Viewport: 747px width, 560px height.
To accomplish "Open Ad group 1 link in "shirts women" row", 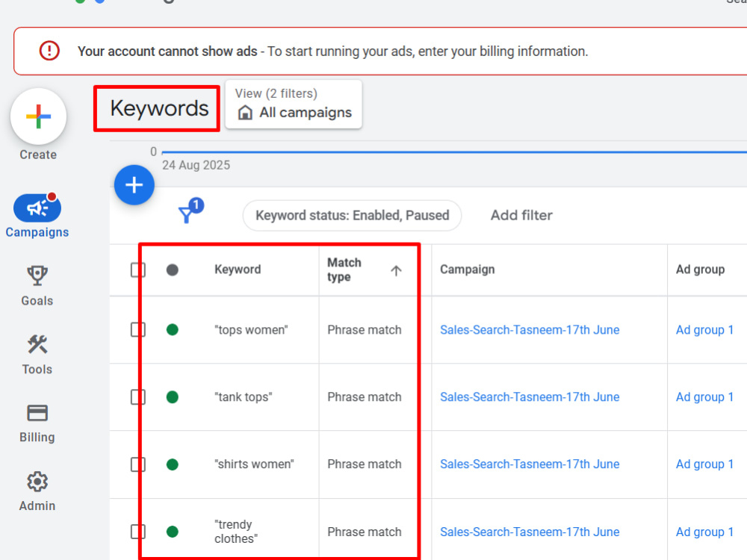I will [x=704, y=464].
